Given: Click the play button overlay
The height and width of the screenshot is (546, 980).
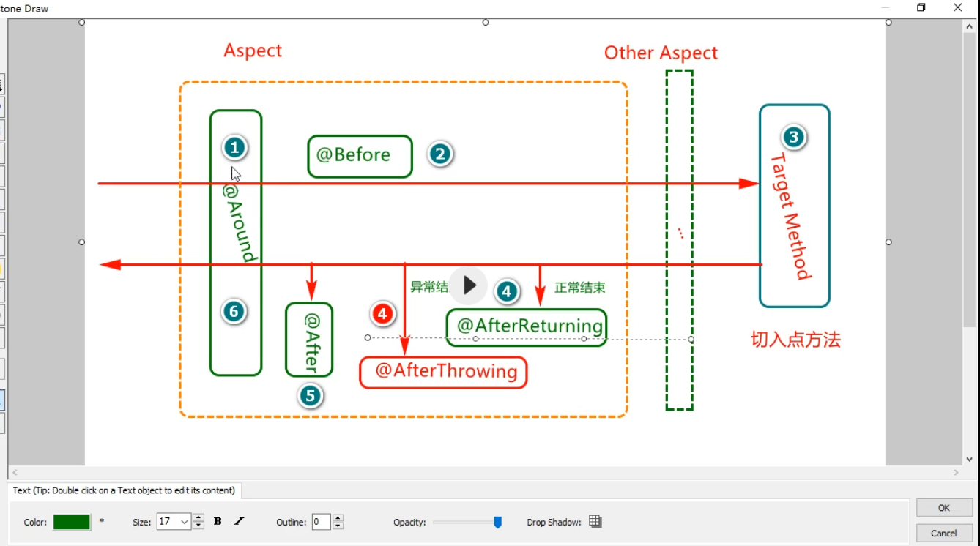Looking at the screenshot, I should pyautogui.click(x=469, y=285).
